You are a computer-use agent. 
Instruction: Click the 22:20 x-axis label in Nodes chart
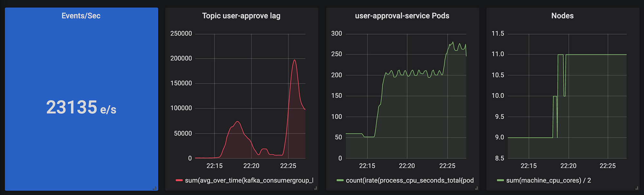pos(568,166)
